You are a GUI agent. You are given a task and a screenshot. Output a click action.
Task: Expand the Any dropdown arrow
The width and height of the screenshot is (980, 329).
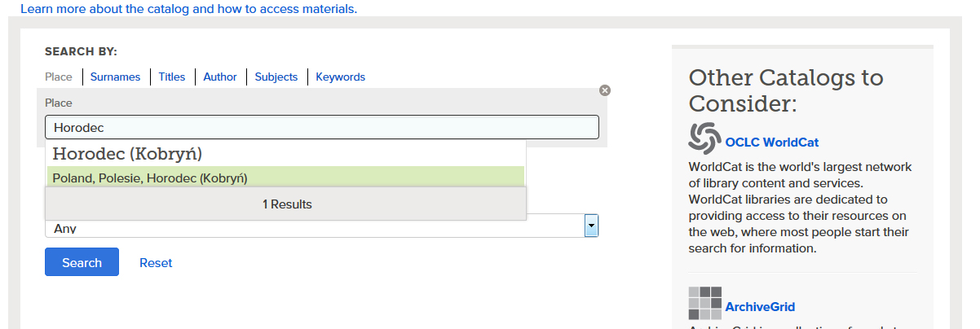[592, 226]
